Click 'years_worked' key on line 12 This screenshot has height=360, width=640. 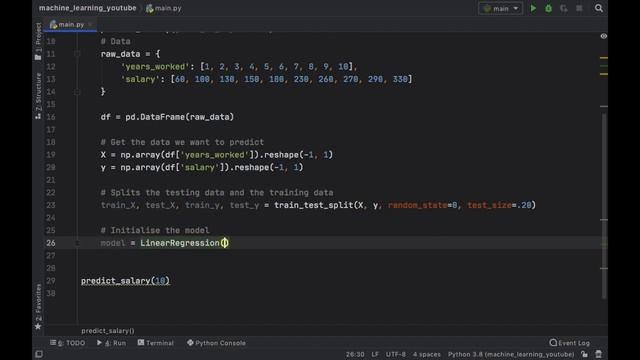click(x=155, y=67)
